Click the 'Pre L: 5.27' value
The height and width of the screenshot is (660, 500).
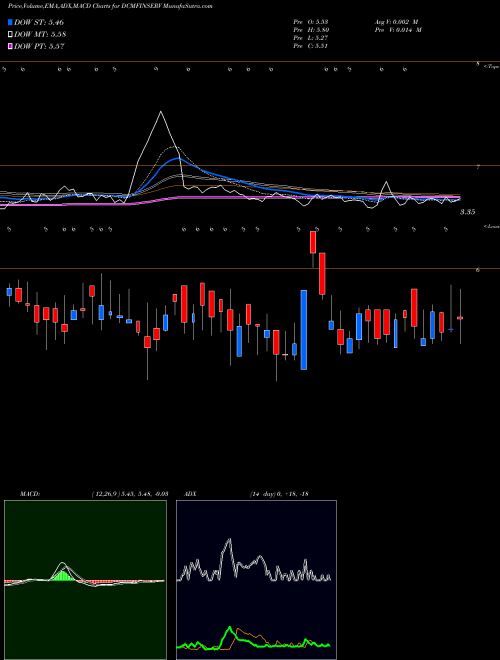pyautogui.click(x=311, y=38)
